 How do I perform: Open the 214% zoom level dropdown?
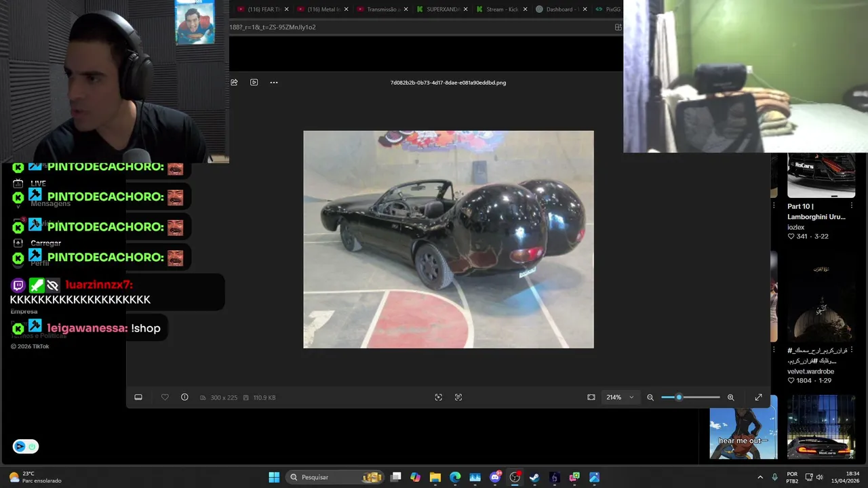pos(620,397)
